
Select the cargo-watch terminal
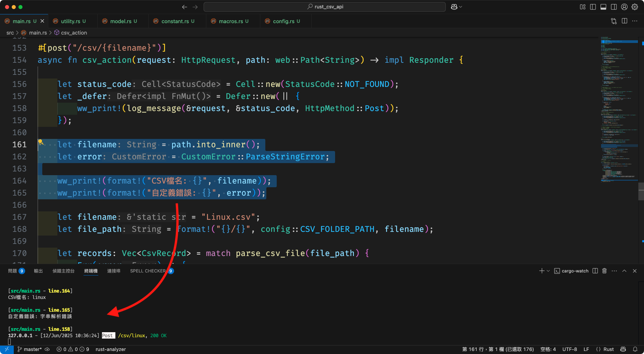click(571, 271)
